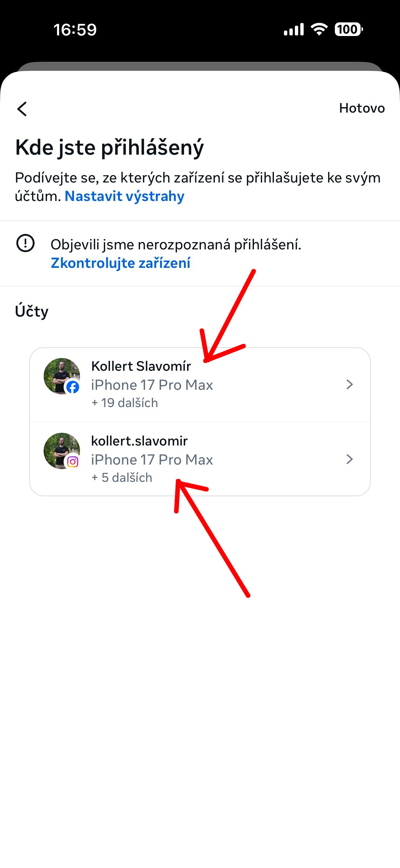Open the Nastavit výstrahy link
The image size is (400, 868).
pos(125,196)
